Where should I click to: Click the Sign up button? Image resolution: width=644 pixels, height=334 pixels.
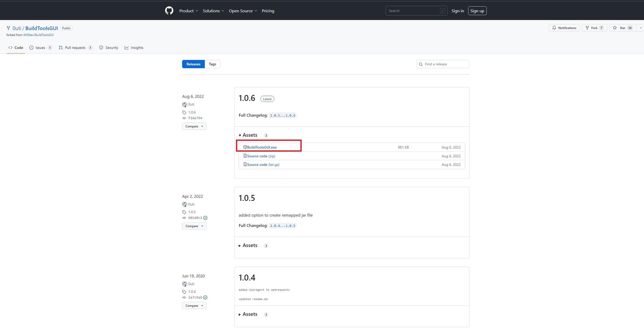477,11
